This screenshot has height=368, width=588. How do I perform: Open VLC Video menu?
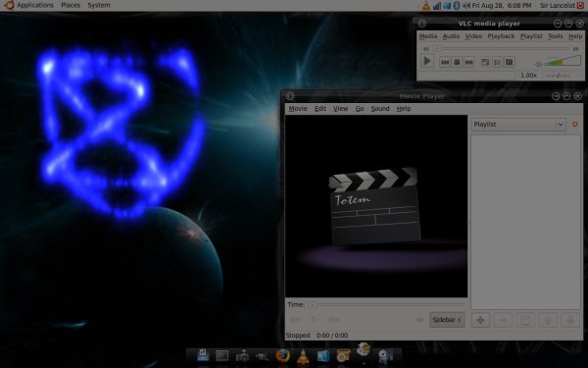click(473, 36)
